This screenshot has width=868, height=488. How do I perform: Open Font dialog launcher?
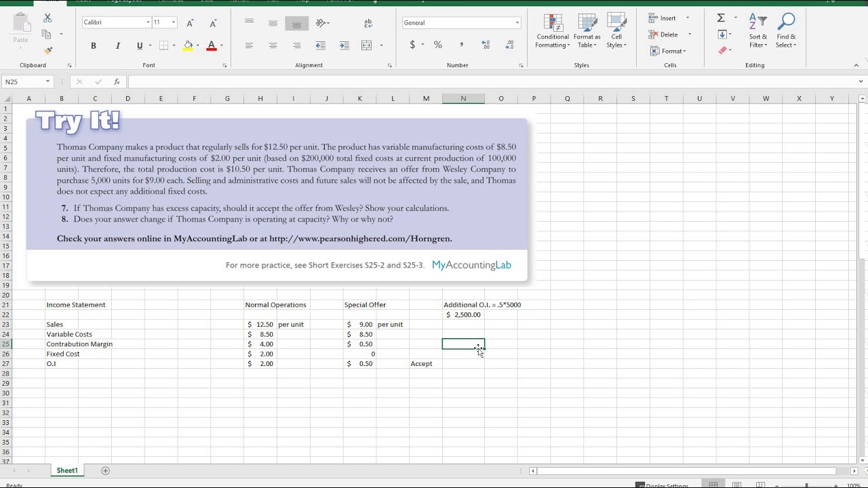click(224, 66)
